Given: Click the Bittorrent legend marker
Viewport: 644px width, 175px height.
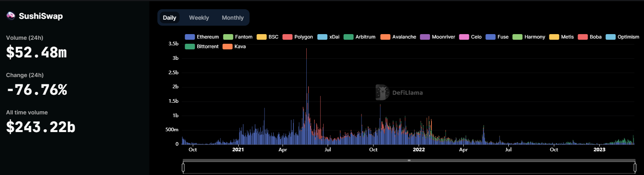Looking at the screenshot, I should 190,47.
